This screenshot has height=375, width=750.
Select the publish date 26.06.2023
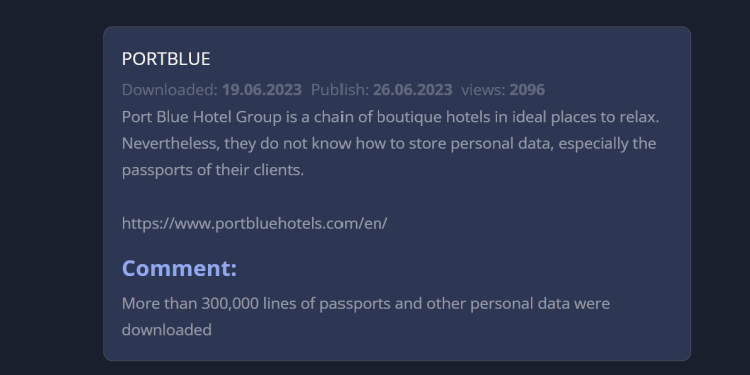pyautogui.click(x=412, y=89)
